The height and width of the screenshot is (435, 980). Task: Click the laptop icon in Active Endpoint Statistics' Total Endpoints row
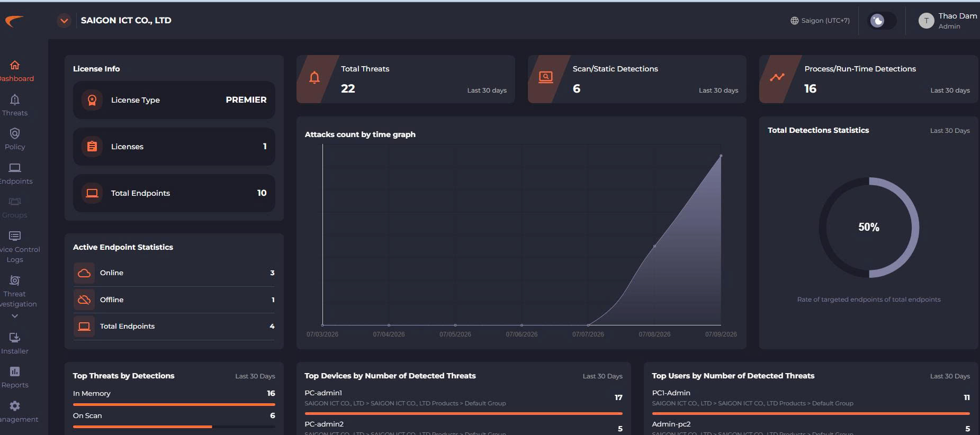[x=84, y=327]
